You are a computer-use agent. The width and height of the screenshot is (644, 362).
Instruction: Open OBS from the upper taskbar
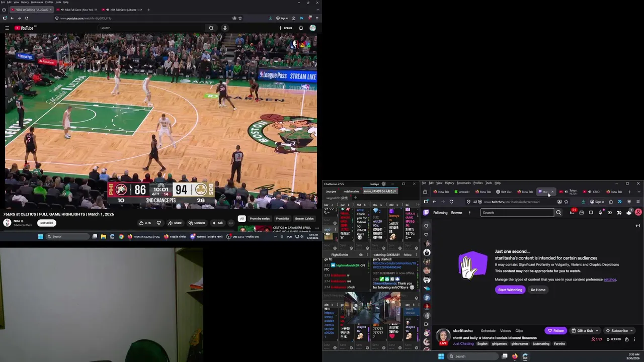(x=243, y=236)
